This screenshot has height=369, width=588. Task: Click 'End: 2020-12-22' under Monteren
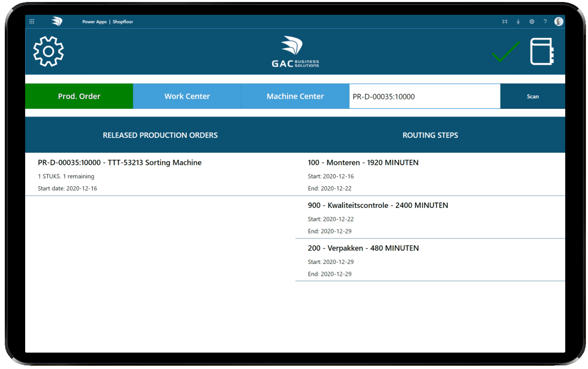(330, 188)
